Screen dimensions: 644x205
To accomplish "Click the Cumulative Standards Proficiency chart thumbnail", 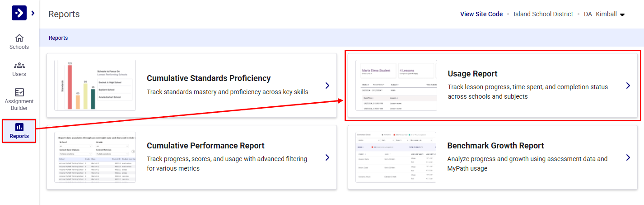I will 95,85.
